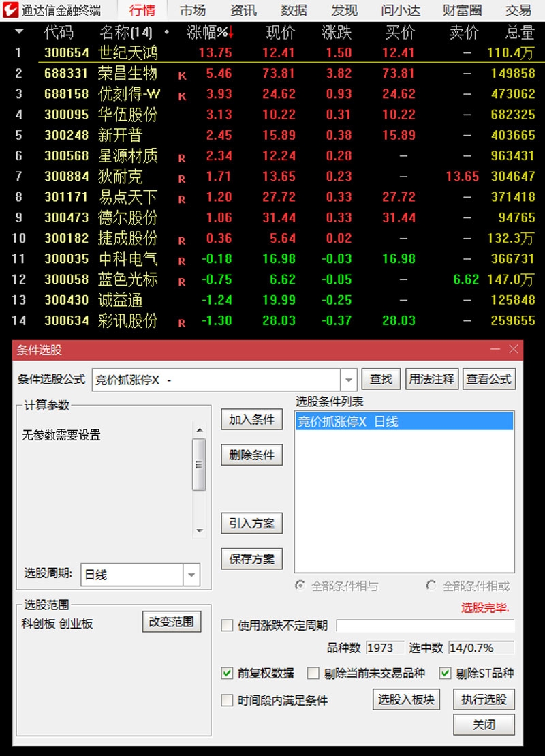Click the 通达信 red logo icon
The height and width of the screenshot is (756, 545).
coord(10,10)
